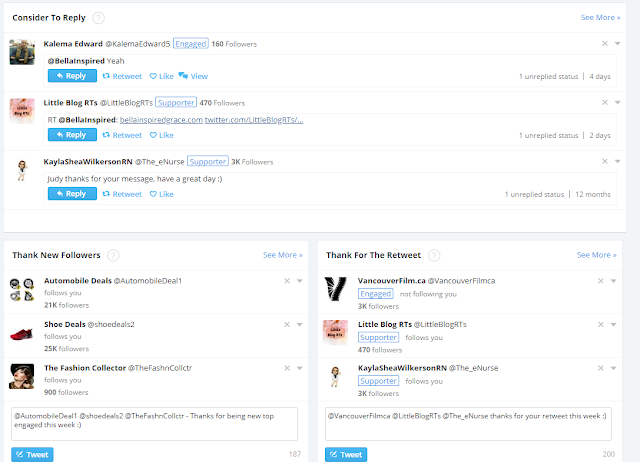Open dropdown arrow for Shoe Deals follower
The height and width of the screenshot is (462, 640).
point(300,324)
